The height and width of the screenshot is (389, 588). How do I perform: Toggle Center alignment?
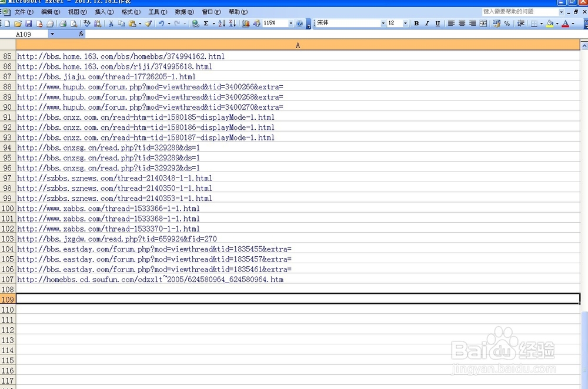(462, 24)
